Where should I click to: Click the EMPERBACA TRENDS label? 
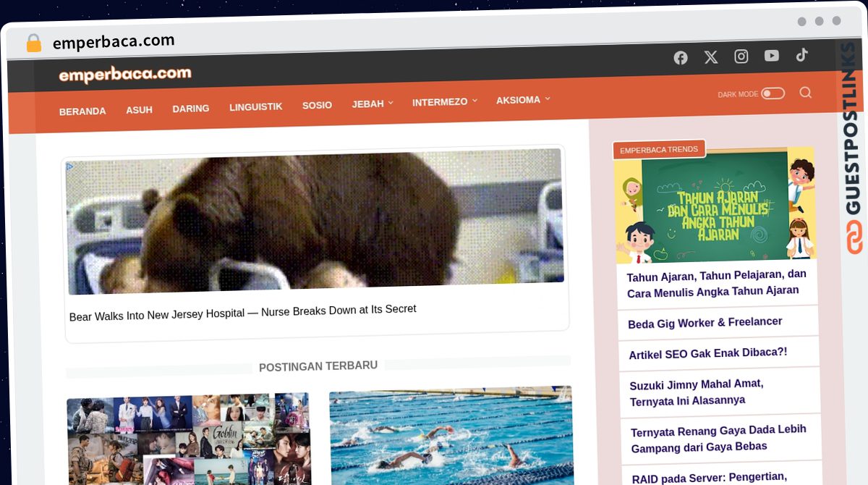coord(659,150)
